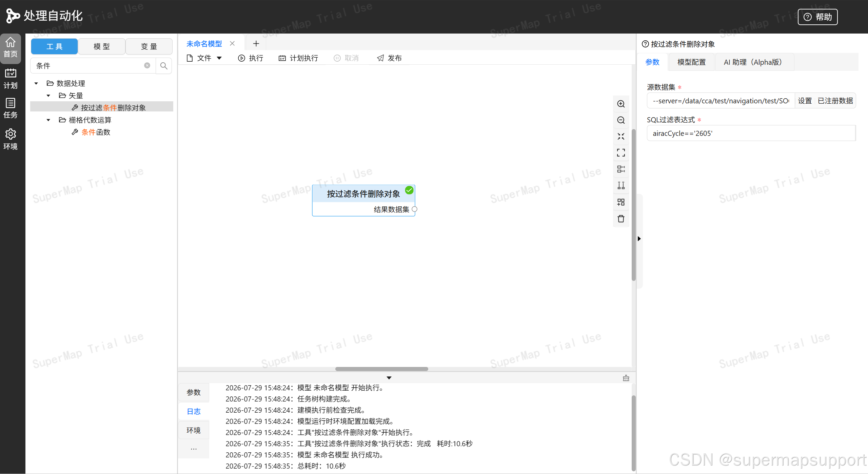This screenshot has width=868, height=474.
Task: Zoom out on the canvas
Action: coord(621,120)
